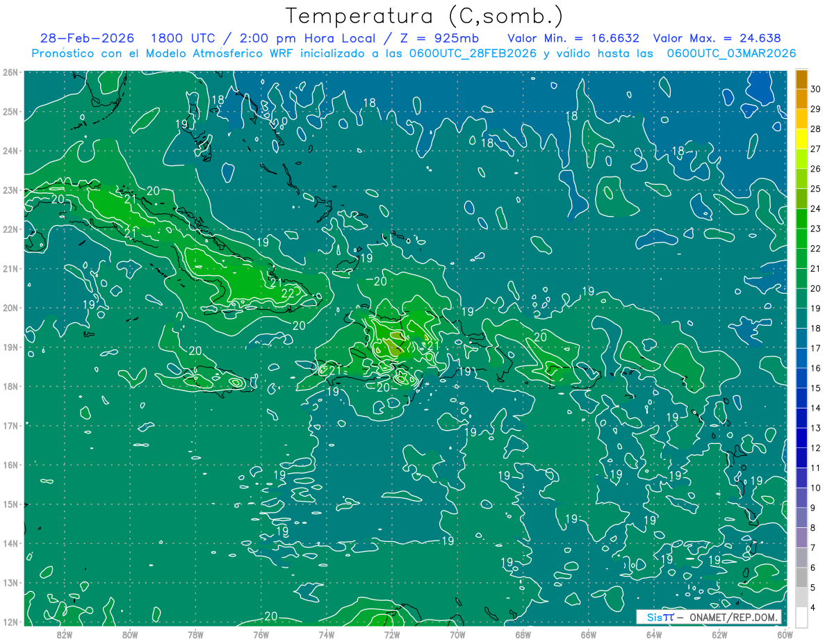Image resolution: width=834 pixels, height=644 pixels.
Task: Click the '18N' latitude axis label
Action: coord(10,386)
